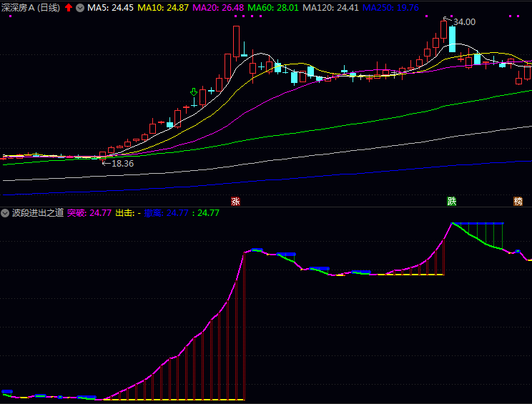Click the orange 榜 marker icon
This screenshot has width=532, height=404.
[x=518, y=202]
